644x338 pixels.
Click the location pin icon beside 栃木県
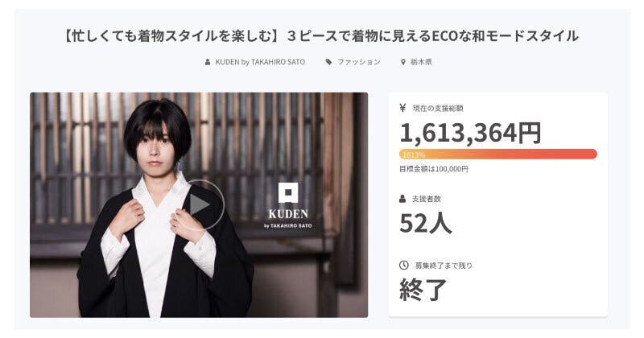(403, 62)
